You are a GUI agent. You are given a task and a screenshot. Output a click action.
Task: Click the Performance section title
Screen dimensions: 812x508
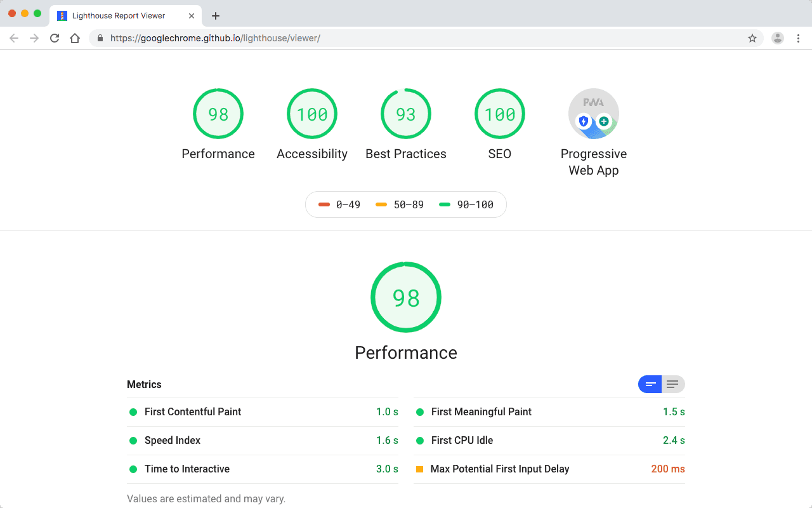pos(406,353)
